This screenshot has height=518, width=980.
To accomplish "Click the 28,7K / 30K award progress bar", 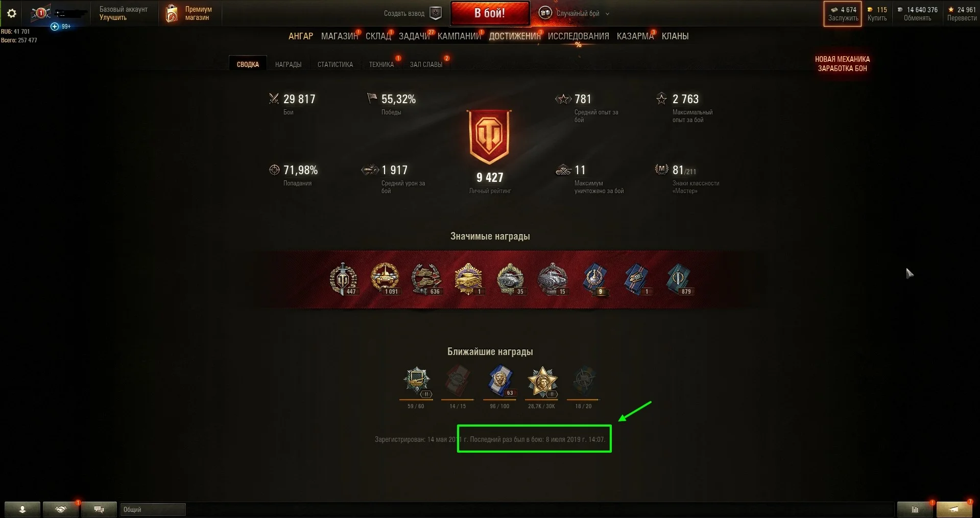I will coord(541,399).
